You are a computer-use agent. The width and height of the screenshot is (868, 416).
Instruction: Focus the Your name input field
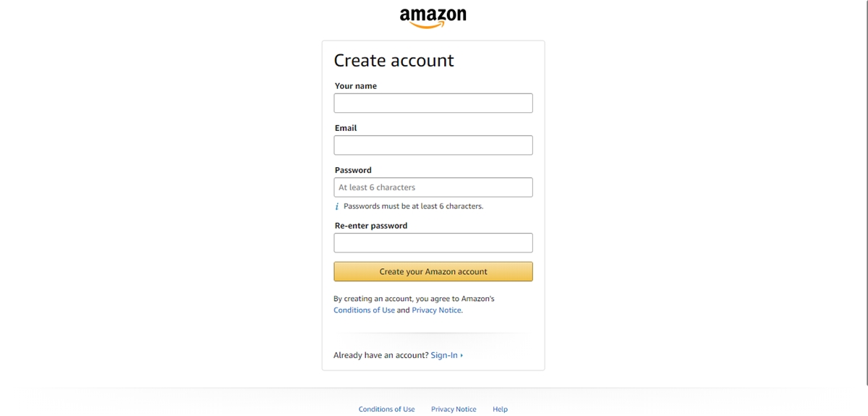(x=433, y=103)
